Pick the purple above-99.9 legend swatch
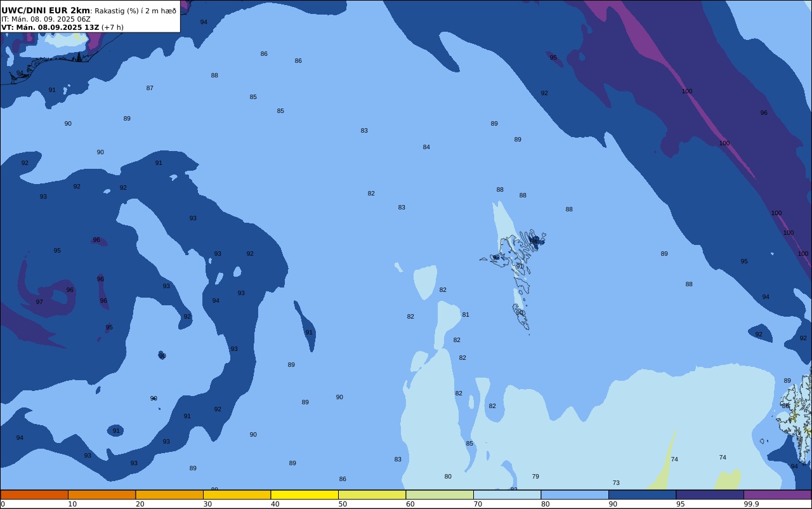Image resolution: width=812 pixels, height=509 pixels. point(777,494)
